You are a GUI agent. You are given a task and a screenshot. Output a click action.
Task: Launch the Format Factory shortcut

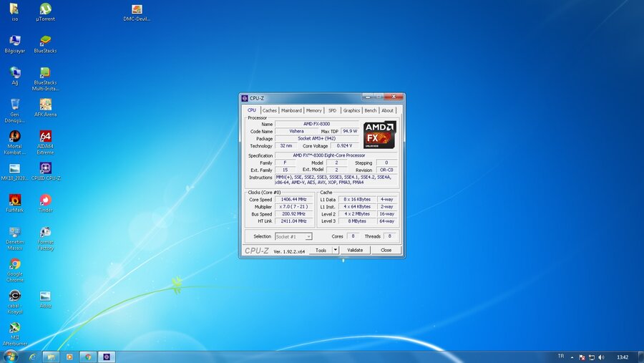(x=45, y=238)
